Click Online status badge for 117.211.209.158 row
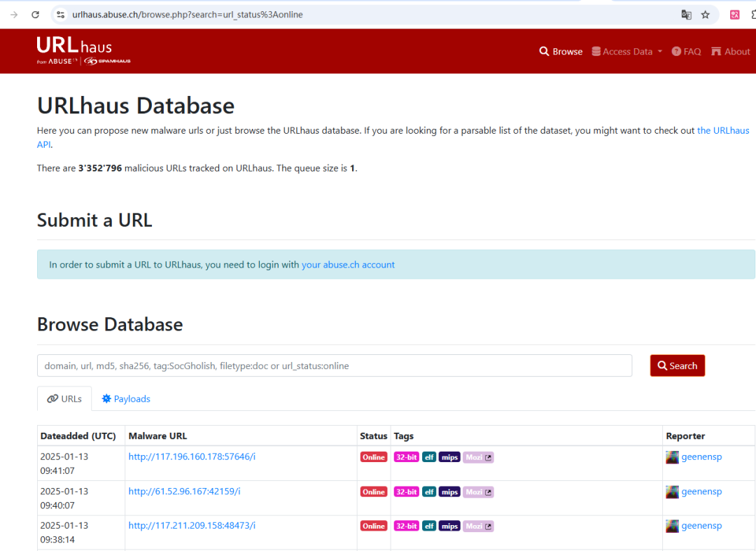 pos(374,526)
